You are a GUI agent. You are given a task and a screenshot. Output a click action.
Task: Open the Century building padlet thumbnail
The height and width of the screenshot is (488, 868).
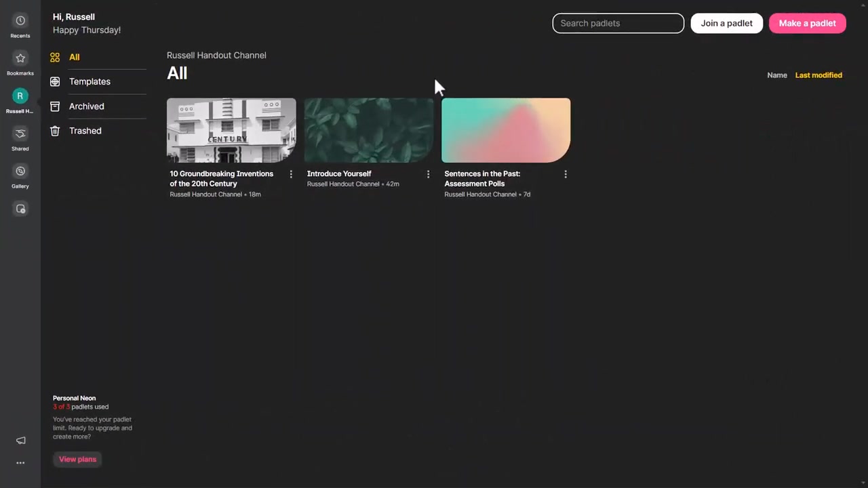231,130
